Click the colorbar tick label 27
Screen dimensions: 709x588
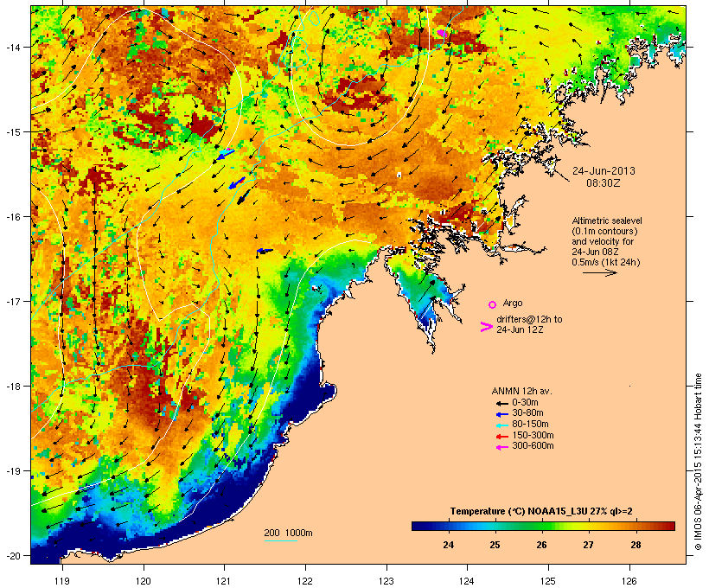point(588,545)
